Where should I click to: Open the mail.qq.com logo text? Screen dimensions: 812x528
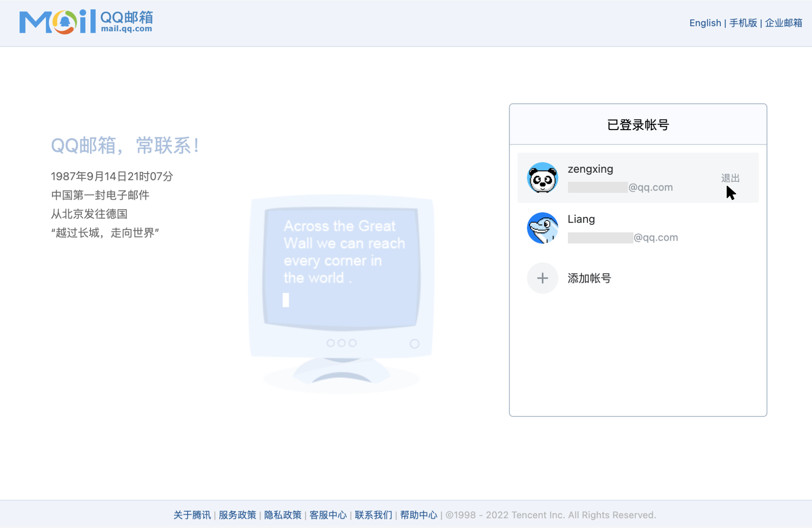(126, 29)
